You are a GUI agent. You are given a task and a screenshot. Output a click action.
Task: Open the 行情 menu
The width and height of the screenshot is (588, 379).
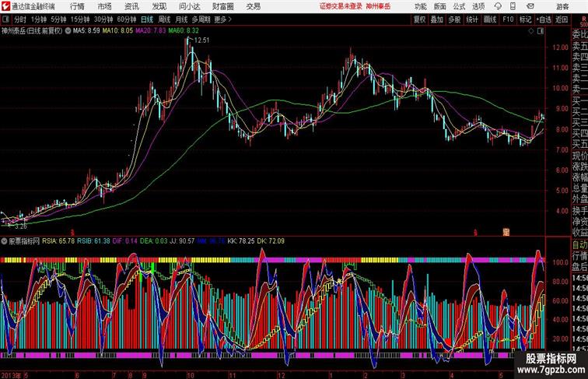(x=77, y=6)
